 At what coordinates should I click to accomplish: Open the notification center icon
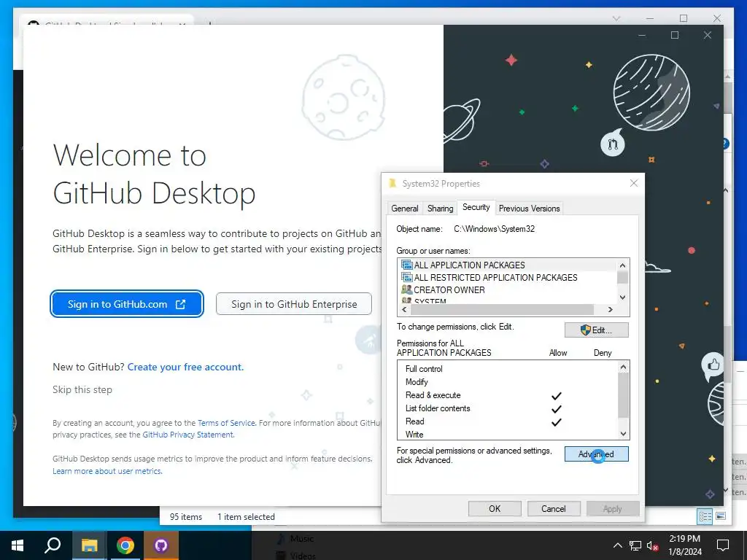(x=723, y=545)
